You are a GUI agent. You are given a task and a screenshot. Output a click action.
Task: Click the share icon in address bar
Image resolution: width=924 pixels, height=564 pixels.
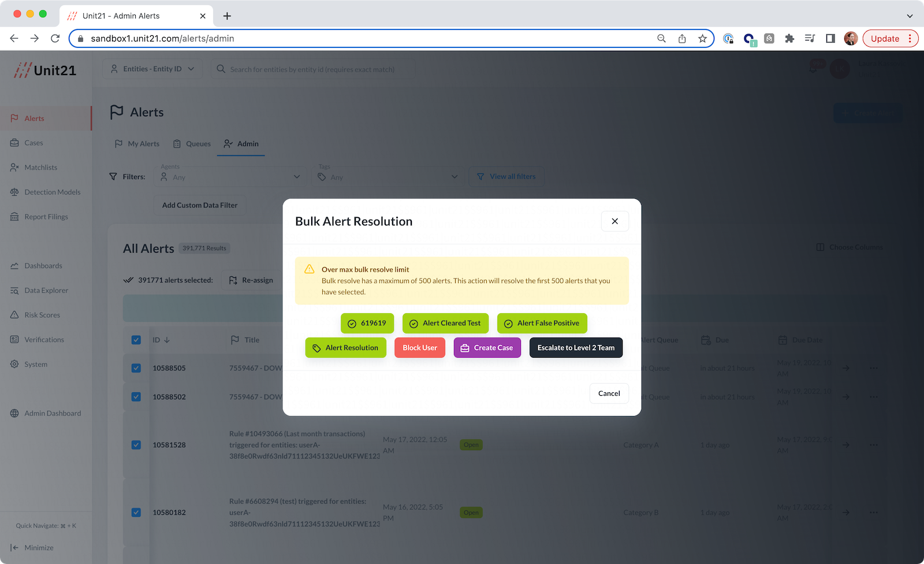682,39
